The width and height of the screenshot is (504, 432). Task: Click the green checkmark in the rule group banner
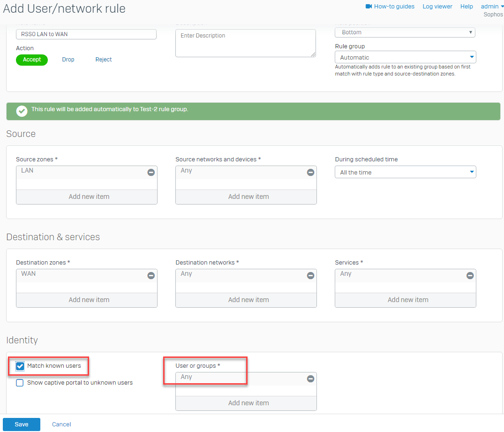[22, 111]
